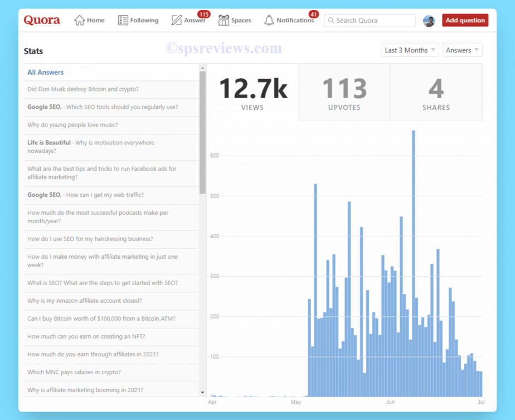Click the answers list scroll-down arrow
The image size is (515, 420).
[x=202, y=393]
